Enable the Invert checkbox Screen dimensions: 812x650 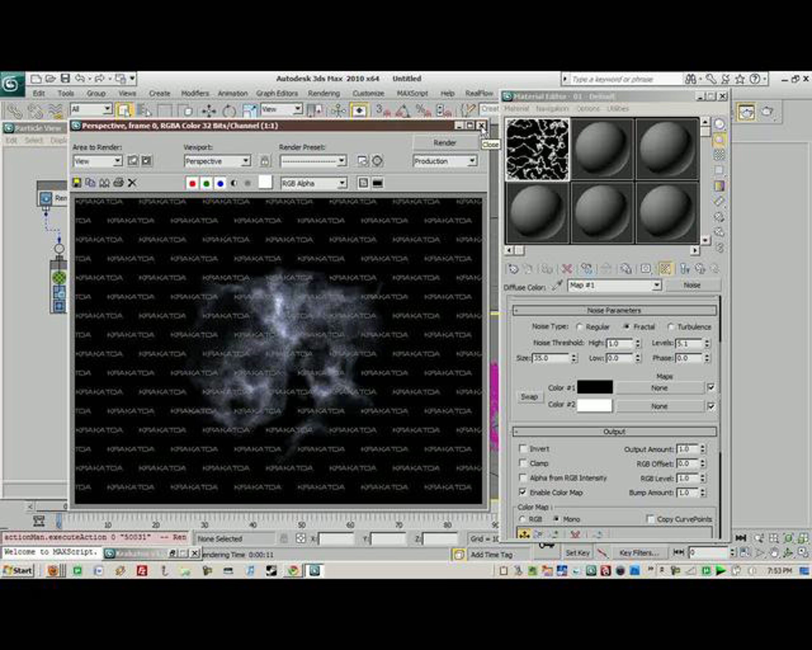click(x=523, y=449)
